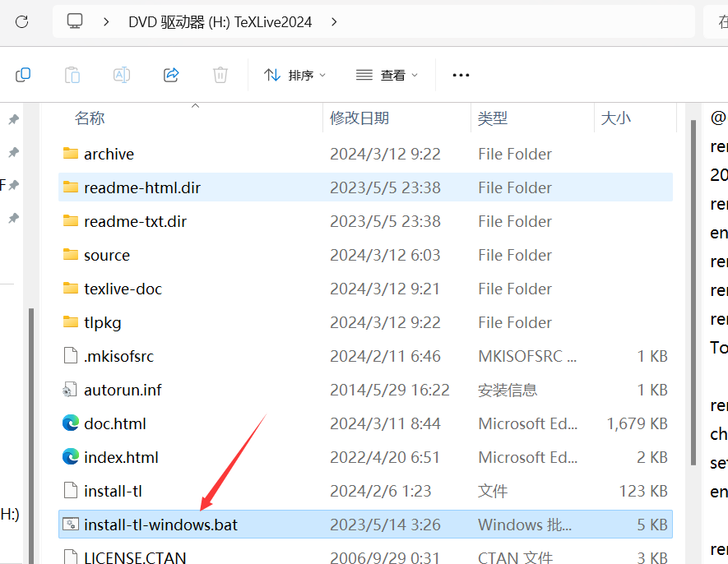This screenshot has height=564, width=728.
Task: Click the 1,679 KB size cell
Action: 637,423
